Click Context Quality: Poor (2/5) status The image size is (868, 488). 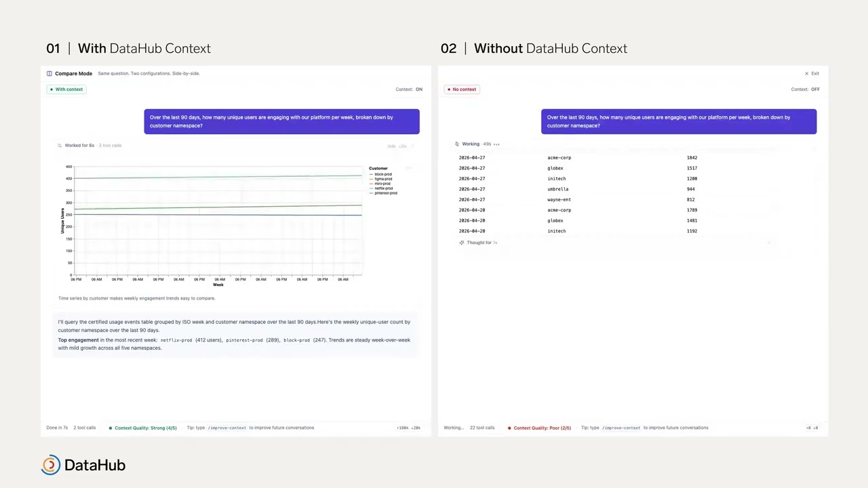(540, 428)
